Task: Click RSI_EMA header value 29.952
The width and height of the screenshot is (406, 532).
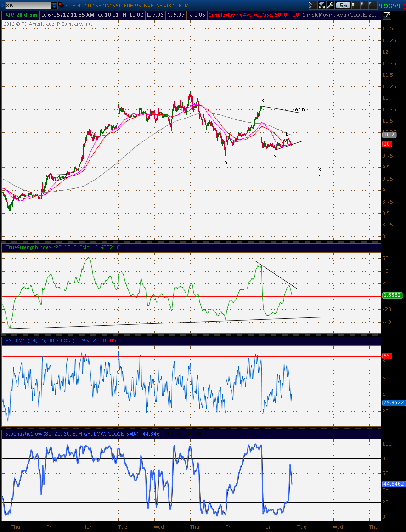Action: point(87,340)
